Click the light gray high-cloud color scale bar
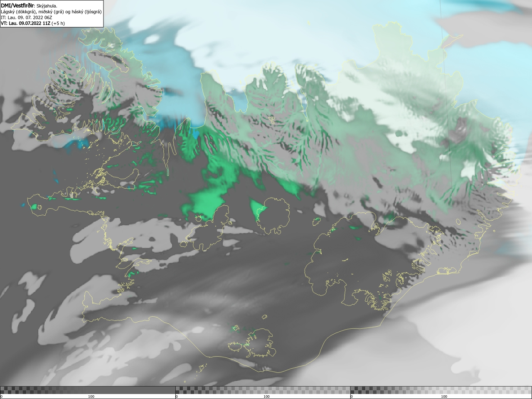 441,390
